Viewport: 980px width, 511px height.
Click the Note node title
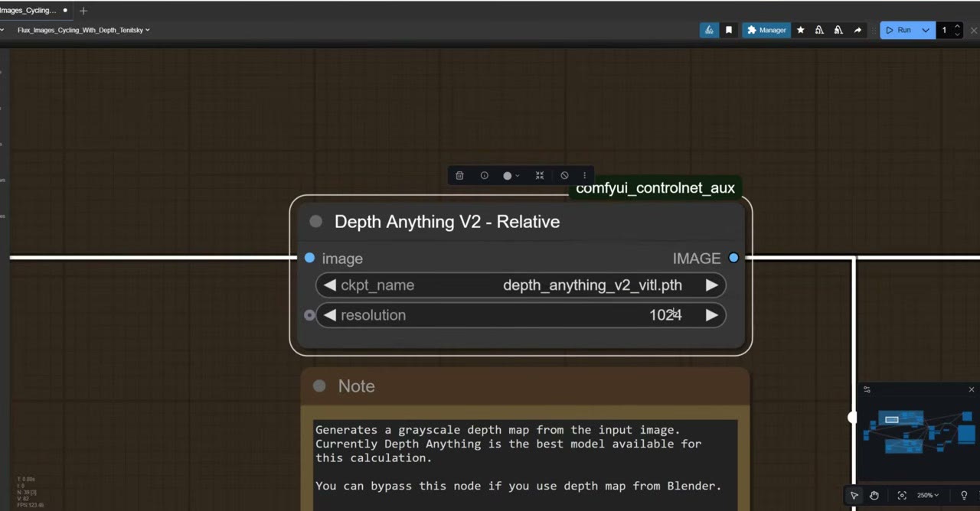point(357,386)
